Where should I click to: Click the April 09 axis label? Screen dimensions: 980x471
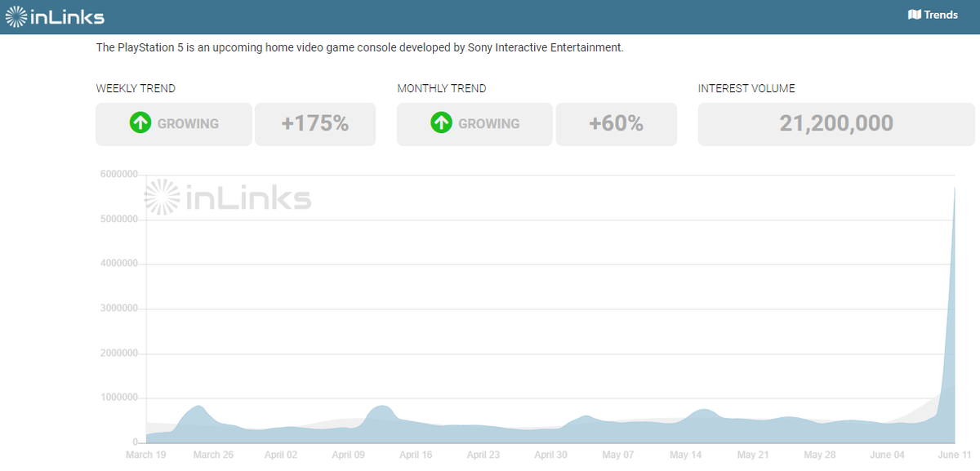pos(349,455)
